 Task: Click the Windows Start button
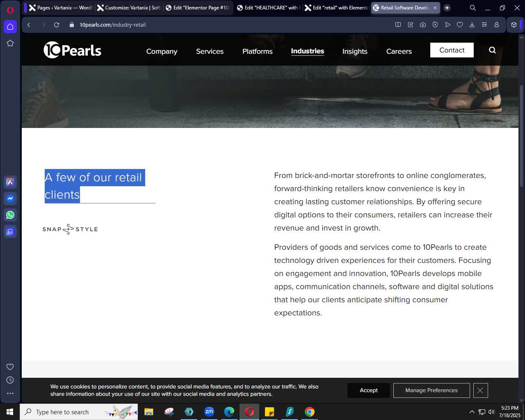(10, 412)
